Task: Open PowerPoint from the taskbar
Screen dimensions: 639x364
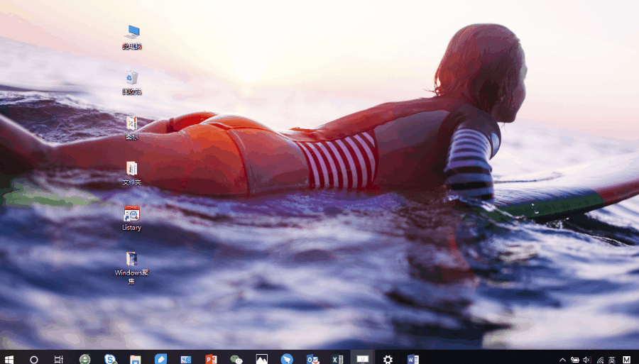Action: click(x=211, y=359)
